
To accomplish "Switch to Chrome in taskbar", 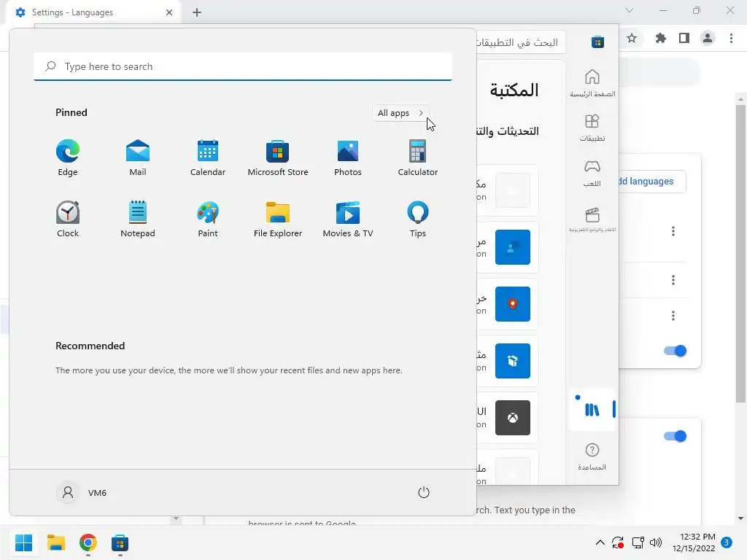I will 88,542.
